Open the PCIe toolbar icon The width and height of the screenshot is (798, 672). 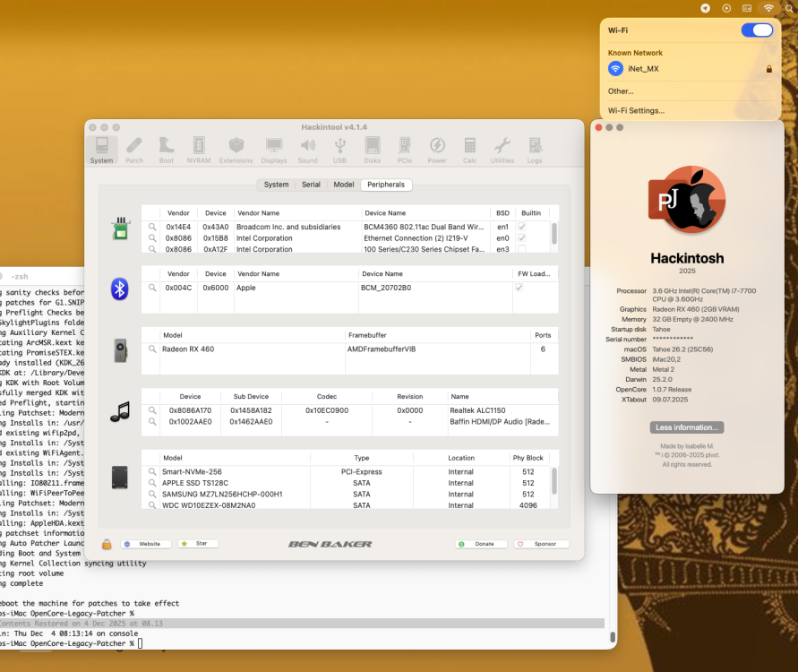(x=405, y=151)
